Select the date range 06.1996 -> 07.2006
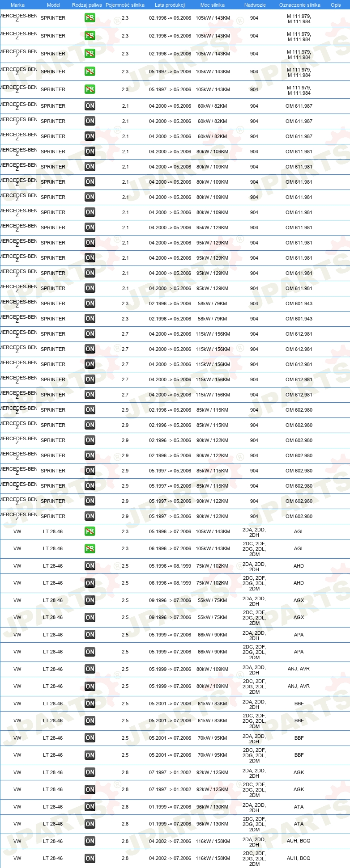 [170, 548]
